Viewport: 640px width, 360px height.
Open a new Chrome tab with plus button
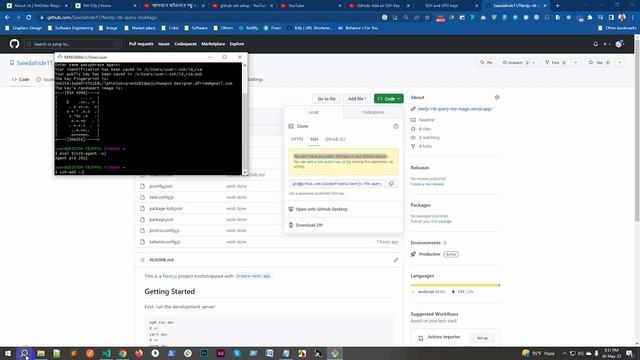pyautogui.click(x=558, y=6)
